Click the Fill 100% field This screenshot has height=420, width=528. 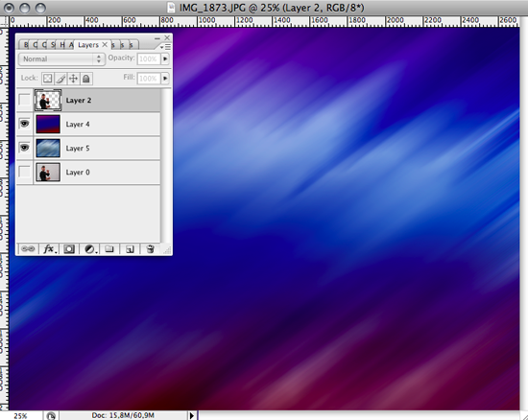[148, 79]
